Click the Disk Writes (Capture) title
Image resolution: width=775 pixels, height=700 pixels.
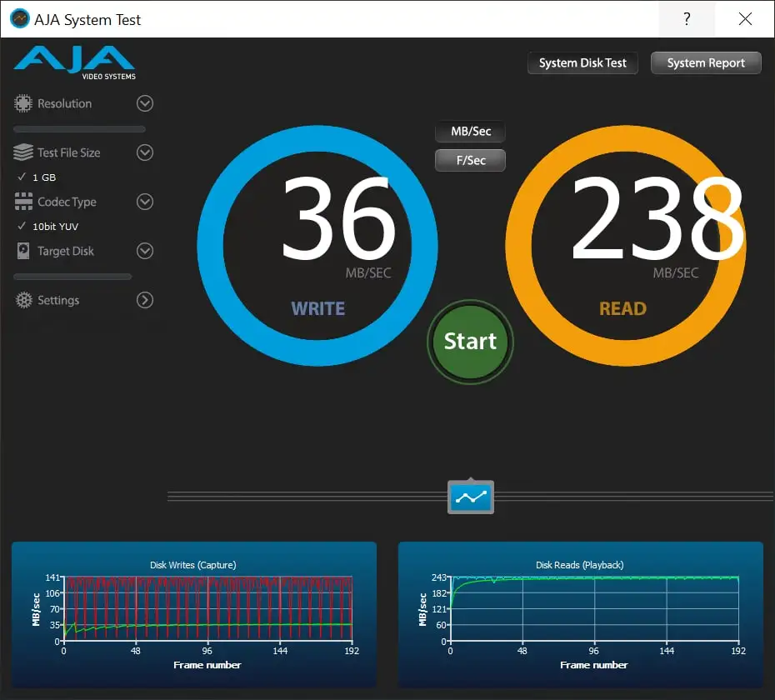point(192,564)
